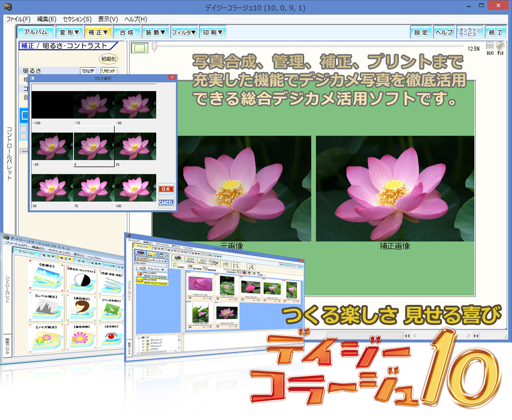Click the 初期化 initialize button

pos(108,59)
